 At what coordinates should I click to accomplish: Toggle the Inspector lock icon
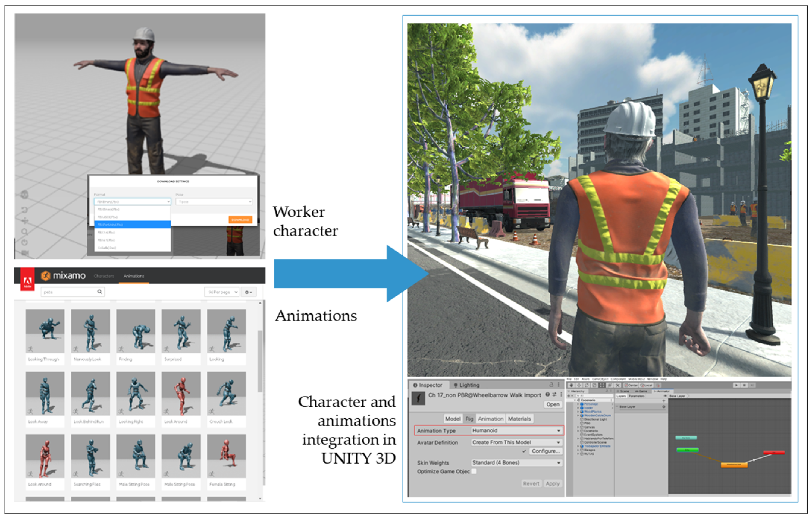click(x=551, y=385)
